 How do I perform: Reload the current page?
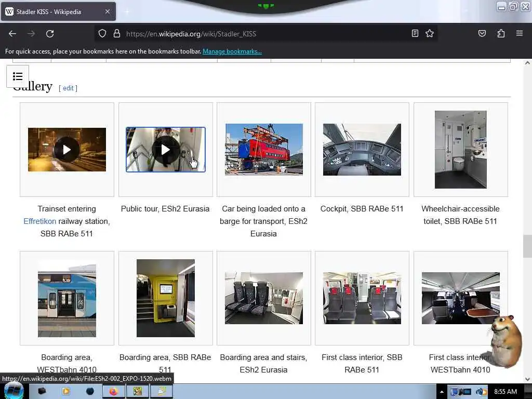point(50,34)
